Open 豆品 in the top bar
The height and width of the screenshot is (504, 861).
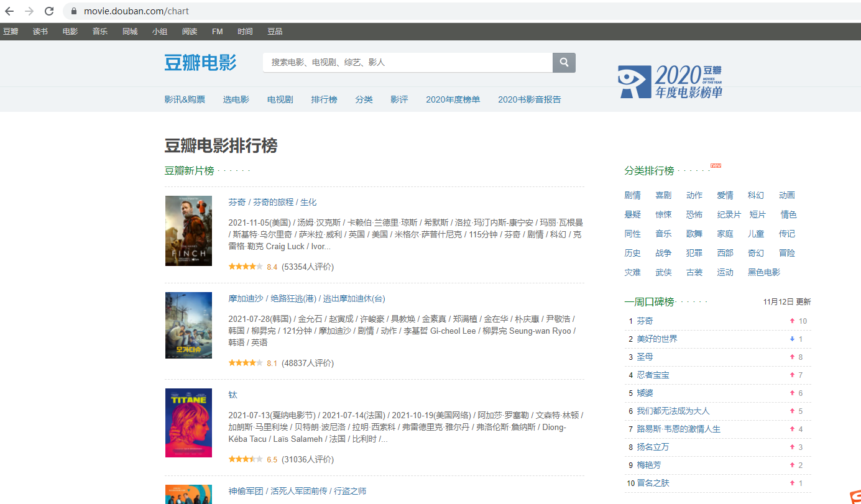tap(275, 31)
